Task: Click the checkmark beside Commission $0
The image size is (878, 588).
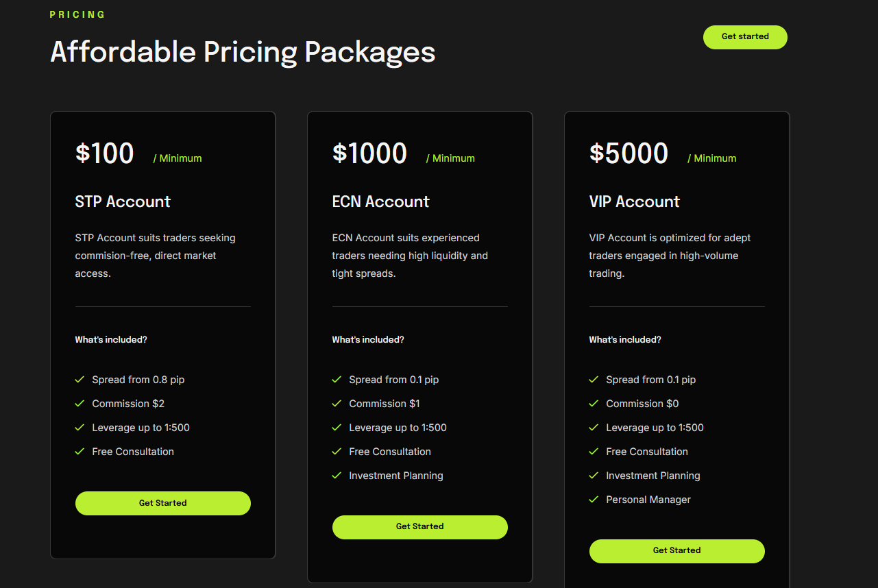Action: point(594,404)
